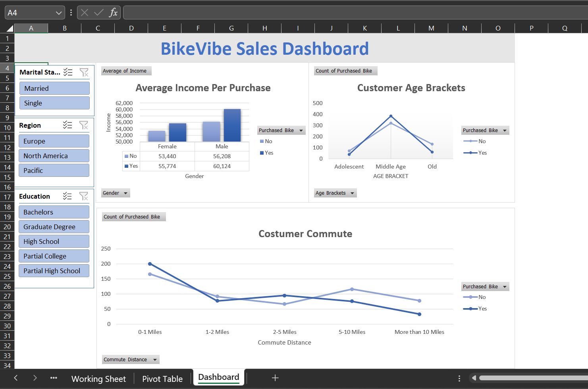Click the Enter checkmark icon in formula bar
The image size is (588, 389).
click(98, 13)
